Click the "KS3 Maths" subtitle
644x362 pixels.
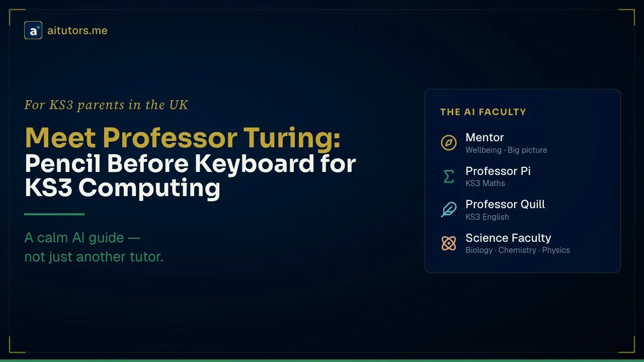485,183
